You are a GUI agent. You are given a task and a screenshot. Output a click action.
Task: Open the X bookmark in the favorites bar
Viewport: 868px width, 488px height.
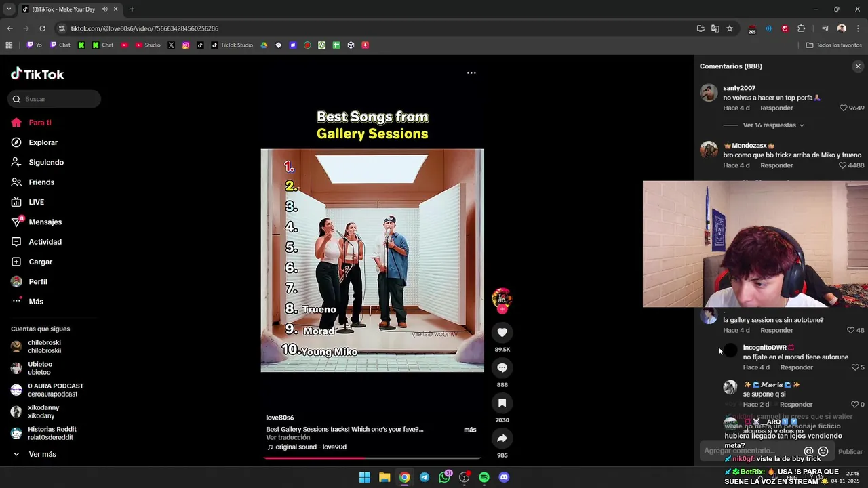coord(171,45)
